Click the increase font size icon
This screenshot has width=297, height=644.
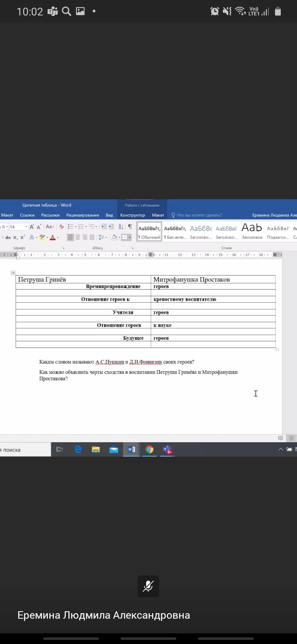click(32, 227)
